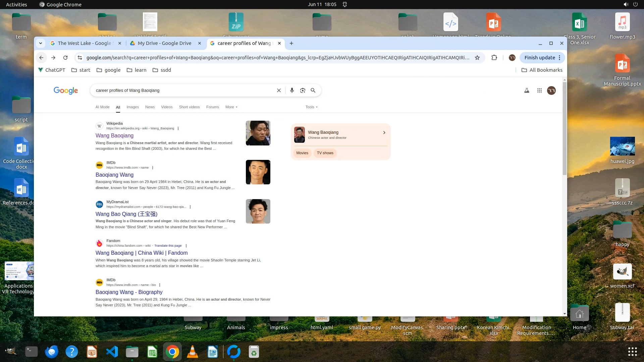Screen dimensions: 644x362
Task: Bookmark this page with star icon
Action: coord(477,58)
